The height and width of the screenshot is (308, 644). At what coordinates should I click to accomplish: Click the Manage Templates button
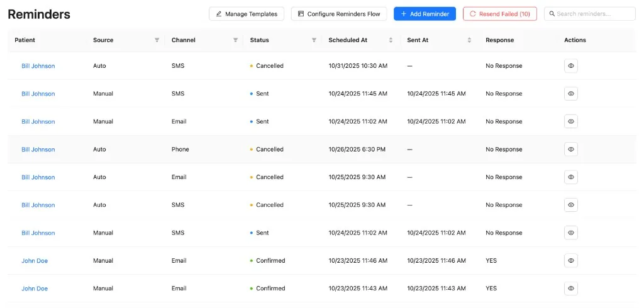(247, 14)
